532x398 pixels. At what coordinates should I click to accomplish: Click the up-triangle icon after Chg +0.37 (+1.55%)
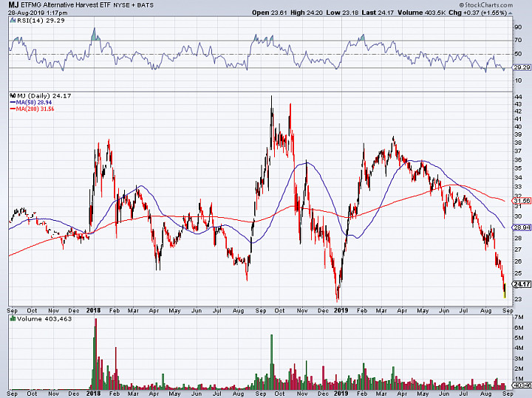coord(511,13)
